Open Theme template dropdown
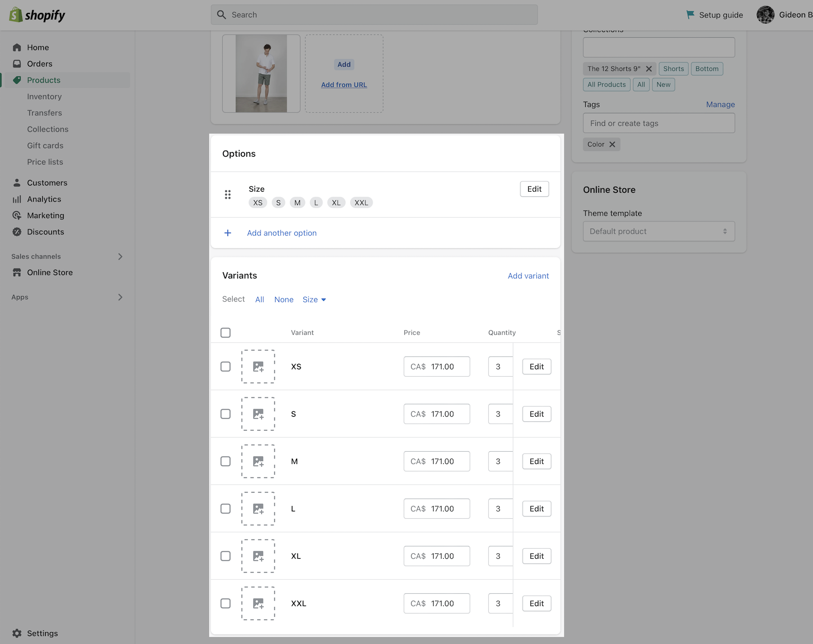The image size is (813, 644). coord(659,231)
